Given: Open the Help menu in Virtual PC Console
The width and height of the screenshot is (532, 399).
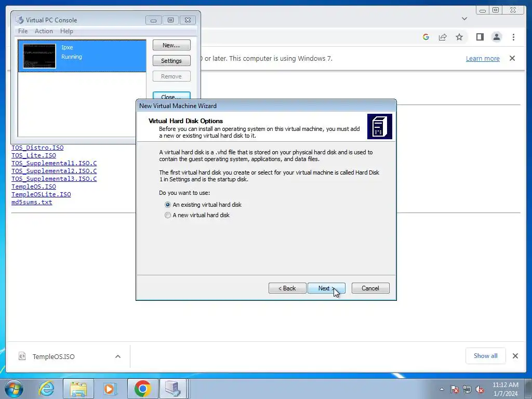Looking at the screenshot, I should coord(66,31).
